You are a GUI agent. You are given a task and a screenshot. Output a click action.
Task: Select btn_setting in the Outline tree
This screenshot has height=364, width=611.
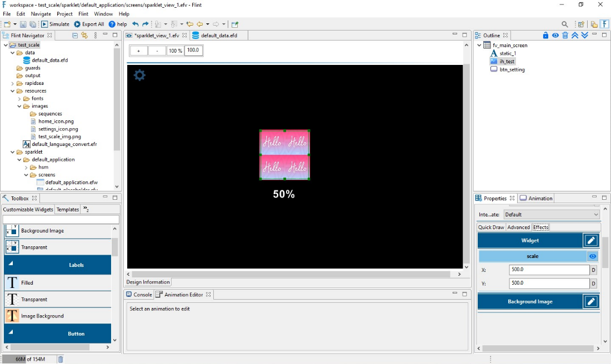[x=512, y=69]
